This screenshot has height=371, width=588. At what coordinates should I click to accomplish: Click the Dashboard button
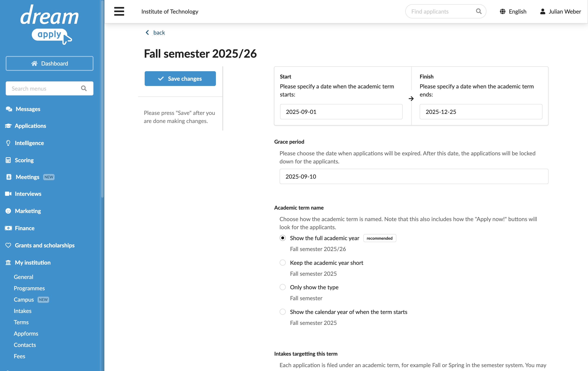[x=50, y=64]
